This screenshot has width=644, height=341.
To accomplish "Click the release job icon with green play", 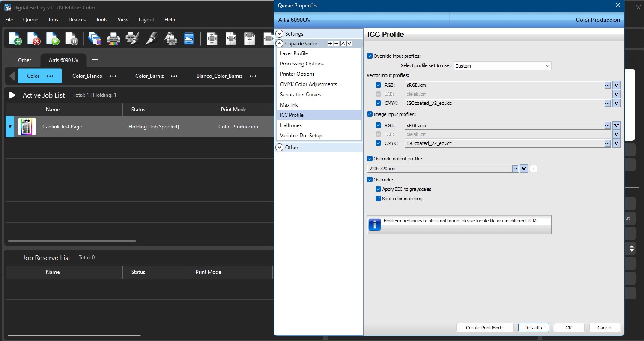I will [x=53, y=39].
